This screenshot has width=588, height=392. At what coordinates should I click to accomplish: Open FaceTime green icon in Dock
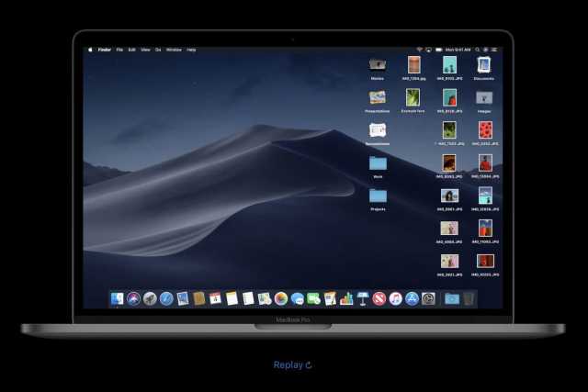[313, 298]
